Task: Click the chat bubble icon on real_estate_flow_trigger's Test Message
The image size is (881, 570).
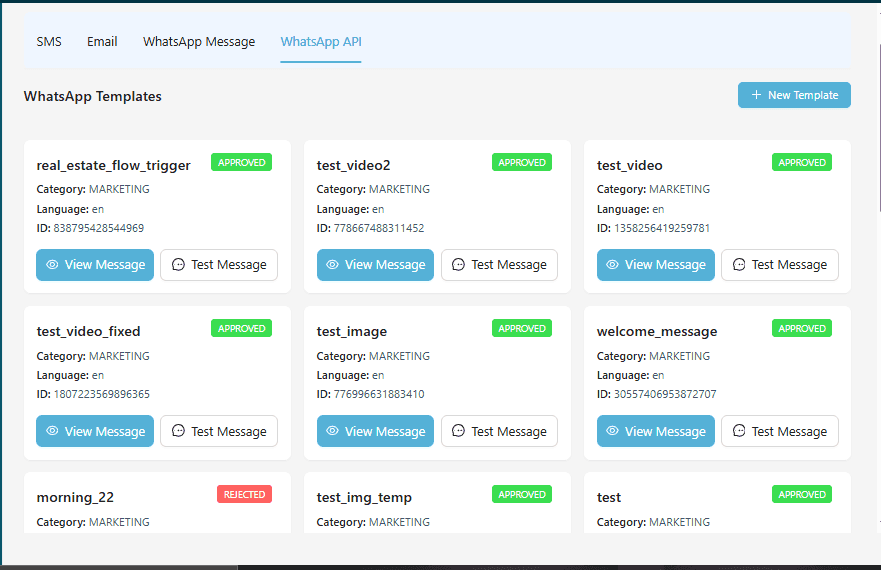Action: tap(178, 265)
